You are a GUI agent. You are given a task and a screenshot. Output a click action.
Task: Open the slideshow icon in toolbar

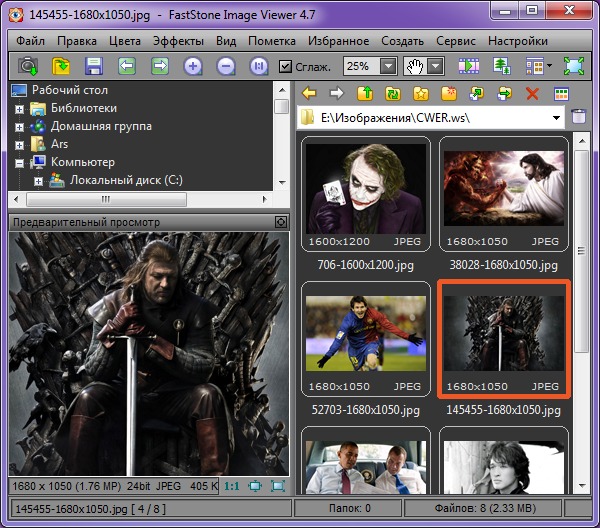469,66
